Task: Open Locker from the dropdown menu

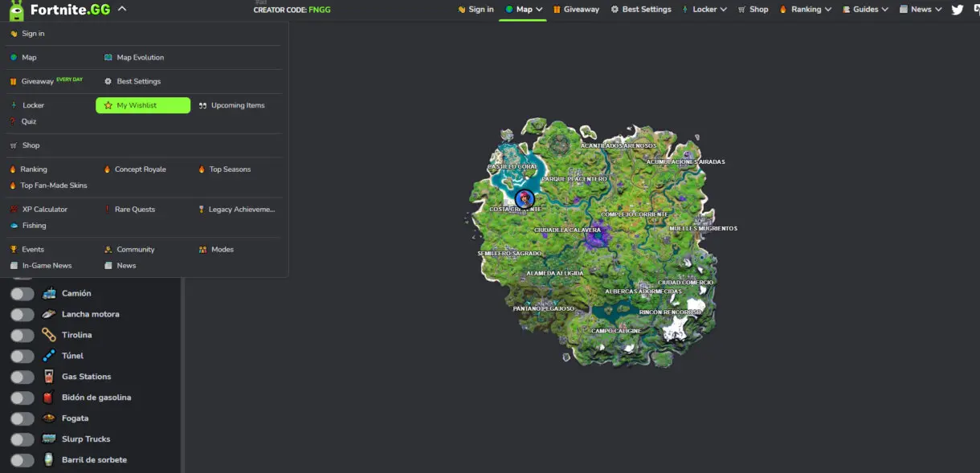Action: pyautogui.click(x=27, y=105)
